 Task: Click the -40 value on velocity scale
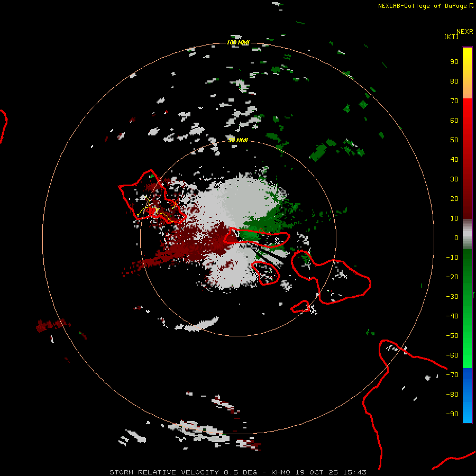point(452,316)
